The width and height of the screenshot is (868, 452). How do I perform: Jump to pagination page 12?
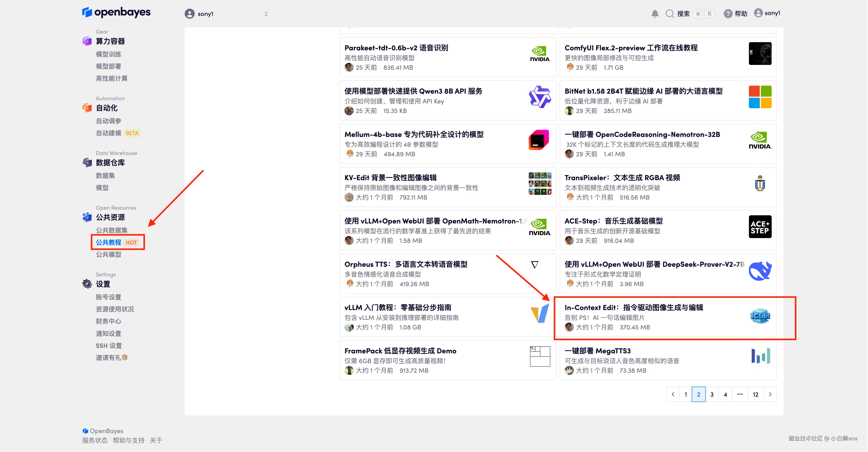[x=756, y=394]
